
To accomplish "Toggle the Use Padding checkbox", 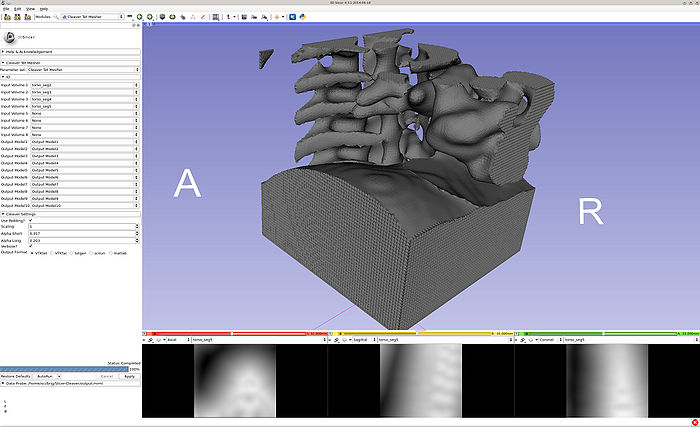I will click(30, 219).
